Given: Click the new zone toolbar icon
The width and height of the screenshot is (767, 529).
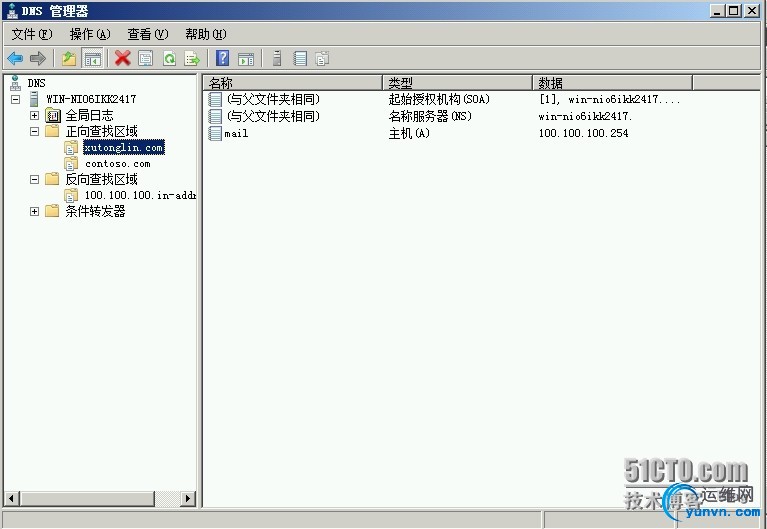Looking at the screenshot, I should 322,59.
